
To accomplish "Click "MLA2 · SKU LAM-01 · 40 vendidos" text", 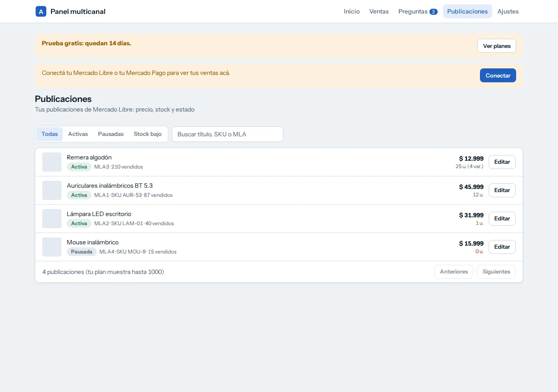I will click(x=134, y=223).
